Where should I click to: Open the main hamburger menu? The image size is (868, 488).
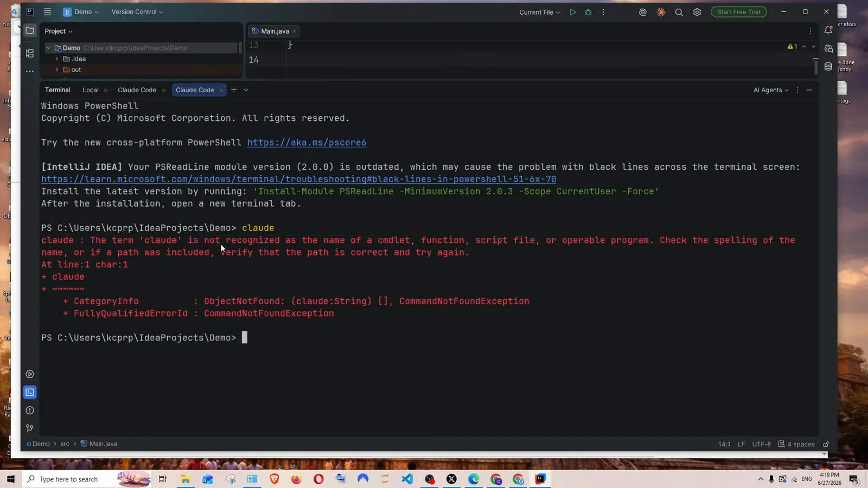(47, 12)
